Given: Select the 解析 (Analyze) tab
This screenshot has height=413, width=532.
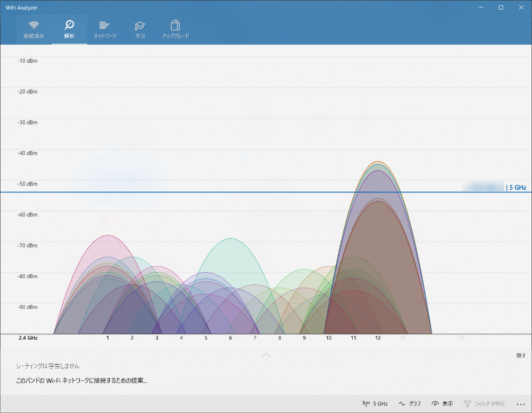Looking at the screenshot, I should [69, 30].
